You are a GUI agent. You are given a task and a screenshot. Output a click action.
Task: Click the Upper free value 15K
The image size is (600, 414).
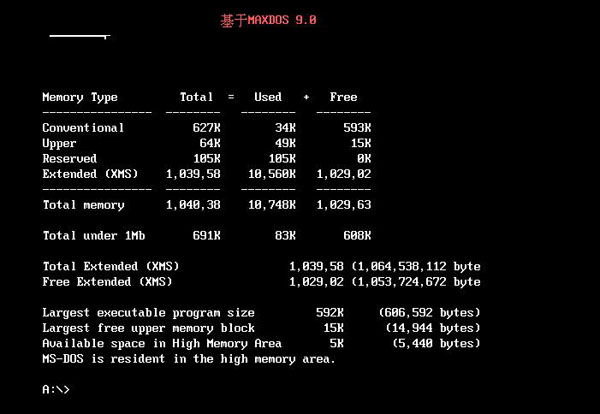tap(361, 143)
